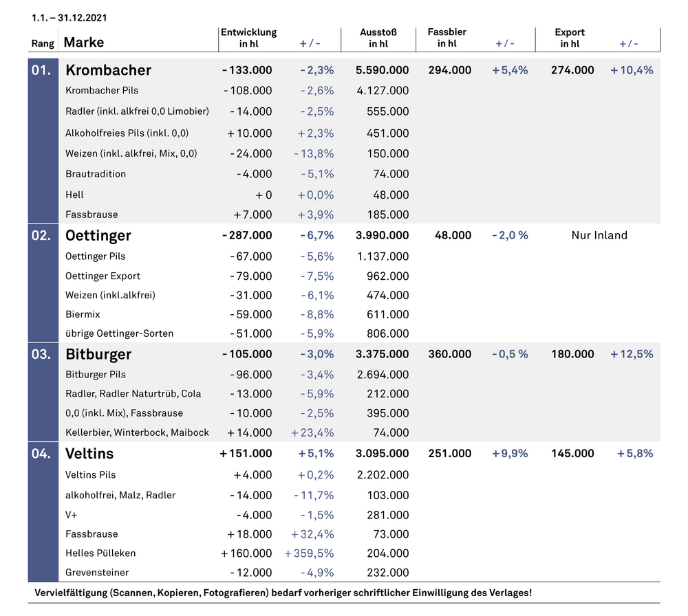Select the Ausstoß in hl column header
Screen dimensions: 688x616
click(378, 38)
